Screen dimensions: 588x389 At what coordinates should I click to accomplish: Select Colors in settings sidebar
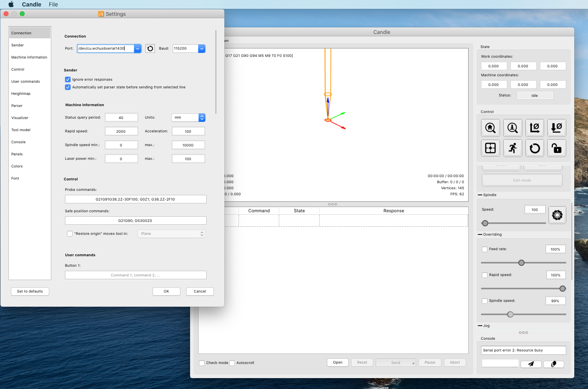click(30, 166)
